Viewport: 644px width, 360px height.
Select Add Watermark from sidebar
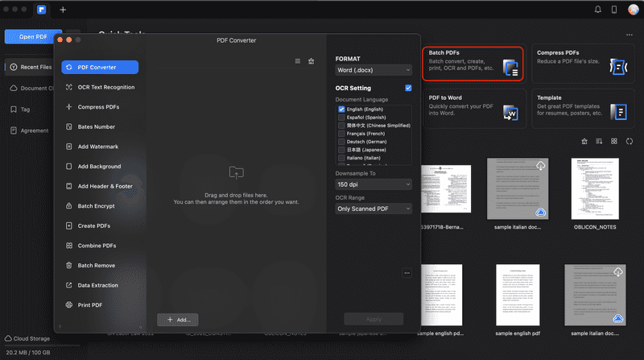(x=97, y=147)
